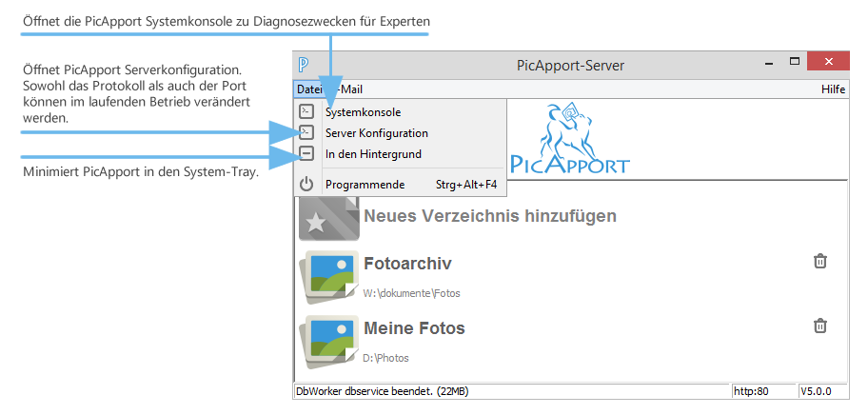
Task: Click the V5.0.0 version label
Action: click(816, 391)
